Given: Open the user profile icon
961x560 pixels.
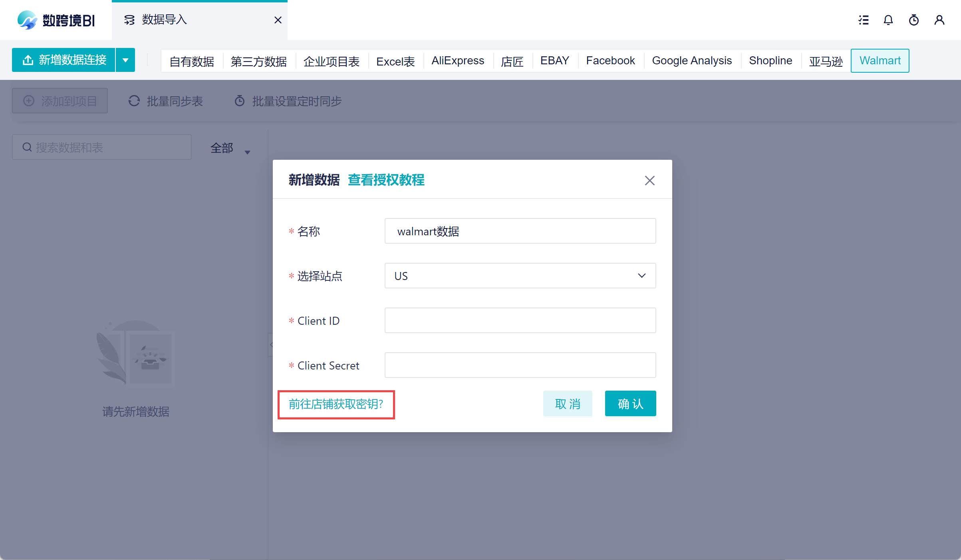Looking at the screenshot, I should [939, 20].
